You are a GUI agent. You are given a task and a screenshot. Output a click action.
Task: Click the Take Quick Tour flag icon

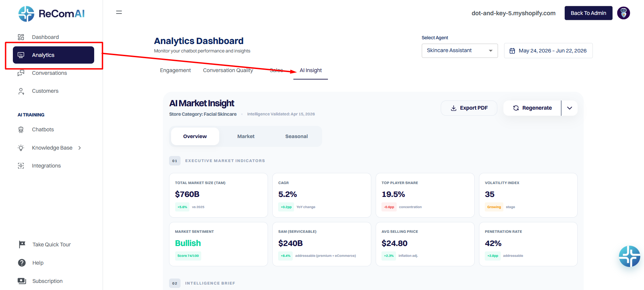[x=22, y=245]
